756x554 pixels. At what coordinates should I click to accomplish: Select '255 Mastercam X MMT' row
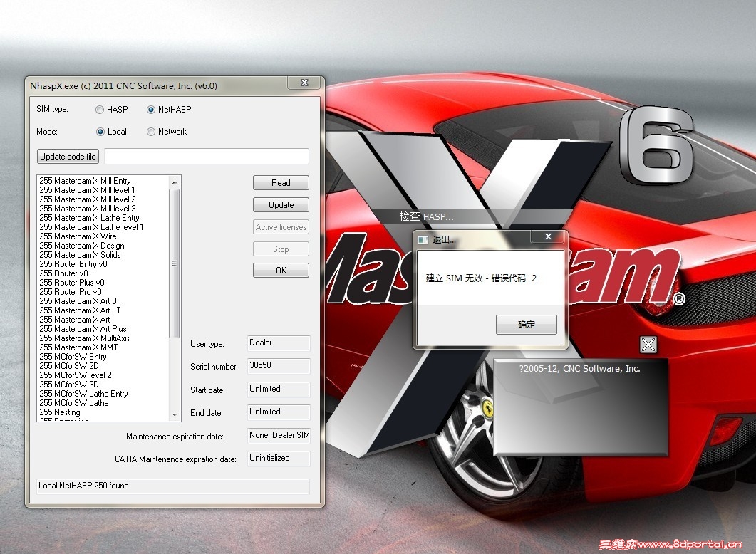point(103,347)
